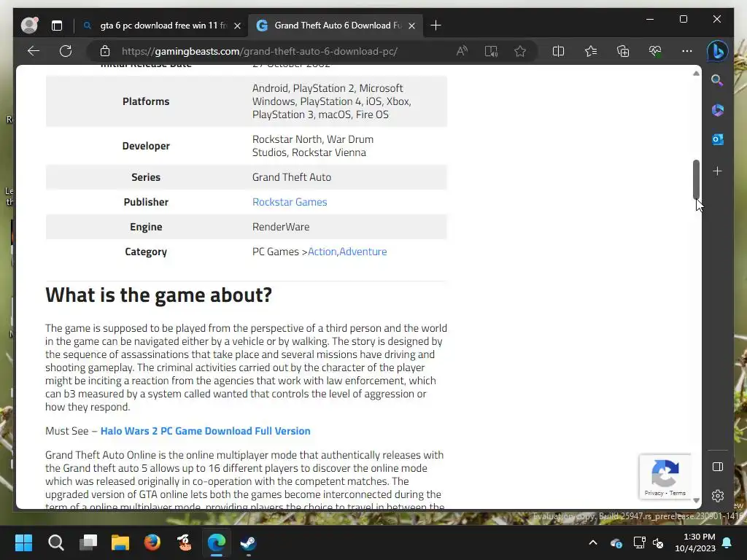
Task: Select the Publisher row label
Action: coord(146,202)
